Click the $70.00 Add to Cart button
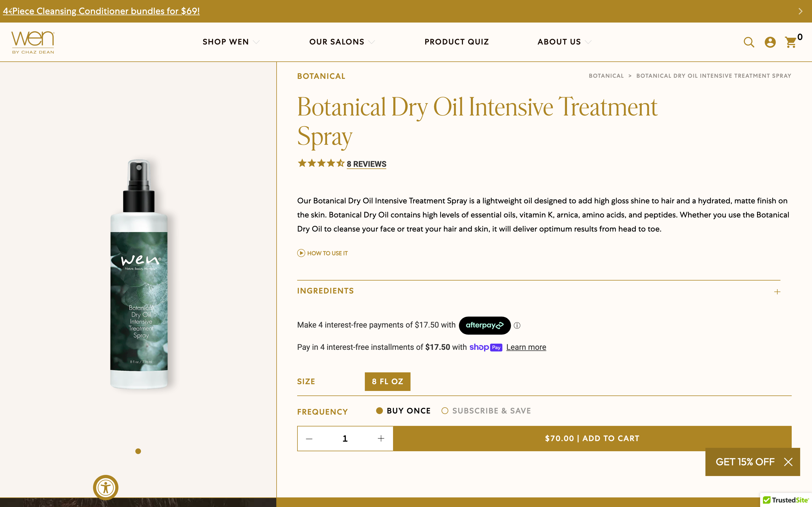Viewport: 812px width, 507px height. point(592,438)
